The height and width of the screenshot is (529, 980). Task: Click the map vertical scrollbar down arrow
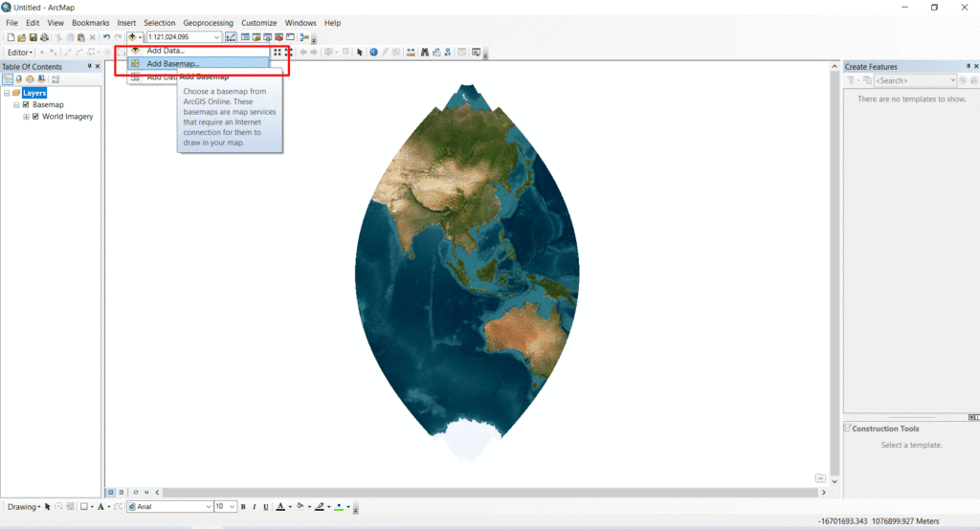tap(835, 481)
